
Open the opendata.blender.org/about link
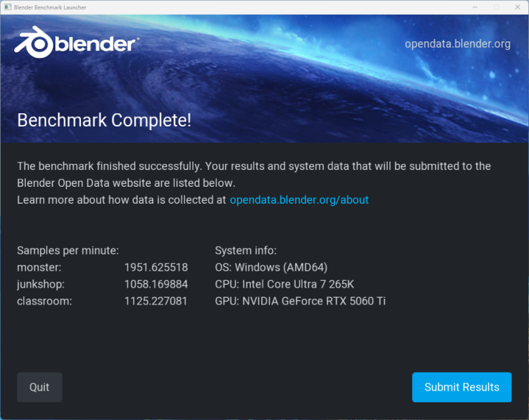pos(299,200)
